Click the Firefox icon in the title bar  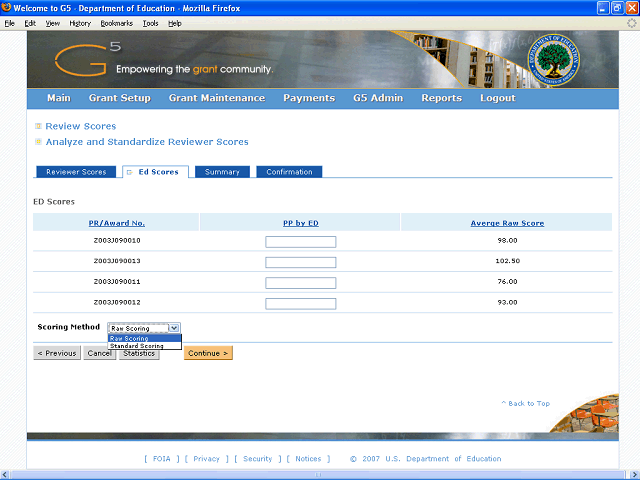tap(6, 8)
